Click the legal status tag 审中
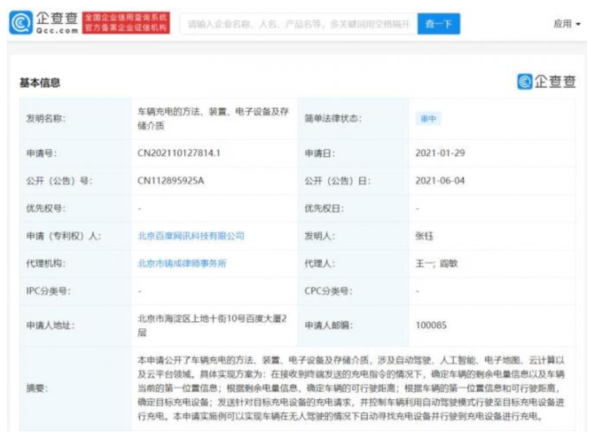The width and height of the screenshot is (600, 440). point(428,119)
